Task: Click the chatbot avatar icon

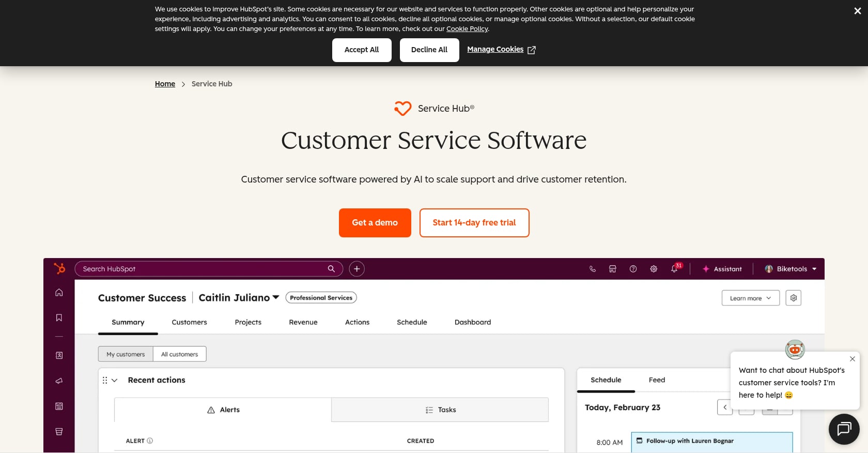Action: click(795, 350)
